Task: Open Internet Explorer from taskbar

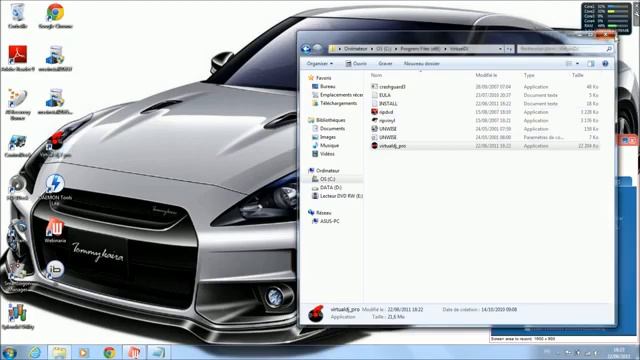Action: click(x=35, y=352)
